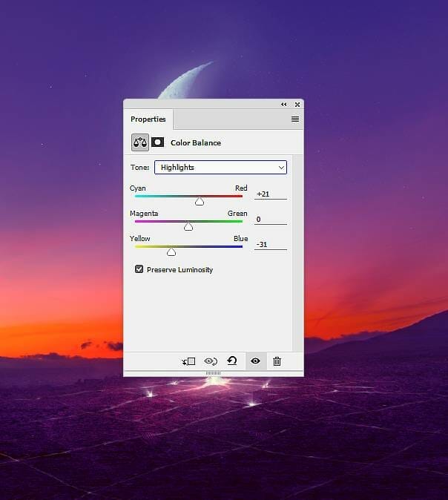Click the Color Balance title text
The height and width of the screenshot is (500, 448).
coord(196,142)
